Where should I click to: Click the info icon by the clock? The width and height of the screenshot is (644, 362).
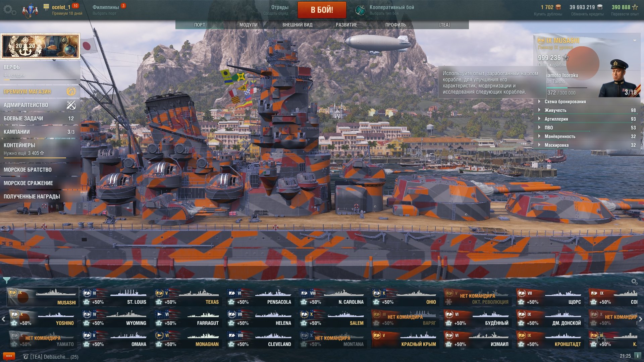pos(638,356)
